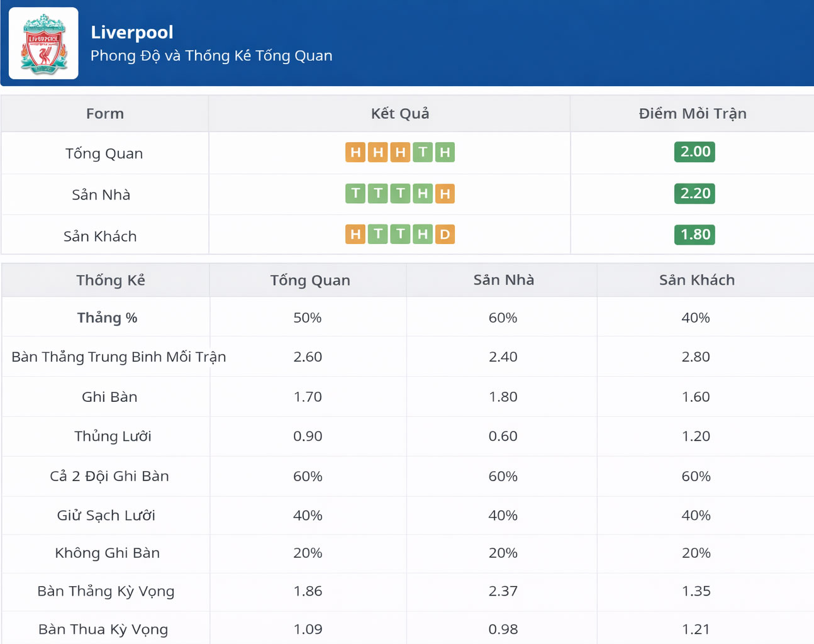814x644 pixels.
Task: Click the 'Bàn Thua Kỳ Vọng' row label
Action: tap(103, 630)
